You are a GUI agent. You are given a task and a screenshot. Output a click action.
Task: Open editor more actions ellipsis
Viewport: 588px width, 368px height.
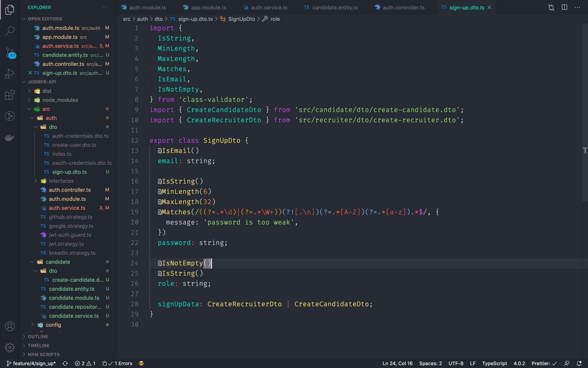577,7
